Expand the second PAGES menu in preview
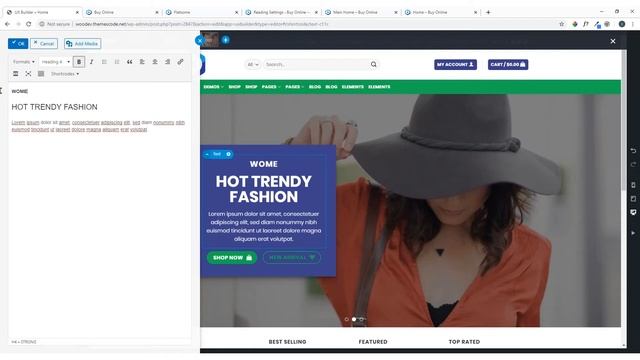640x360 pixels. (294, 87)
